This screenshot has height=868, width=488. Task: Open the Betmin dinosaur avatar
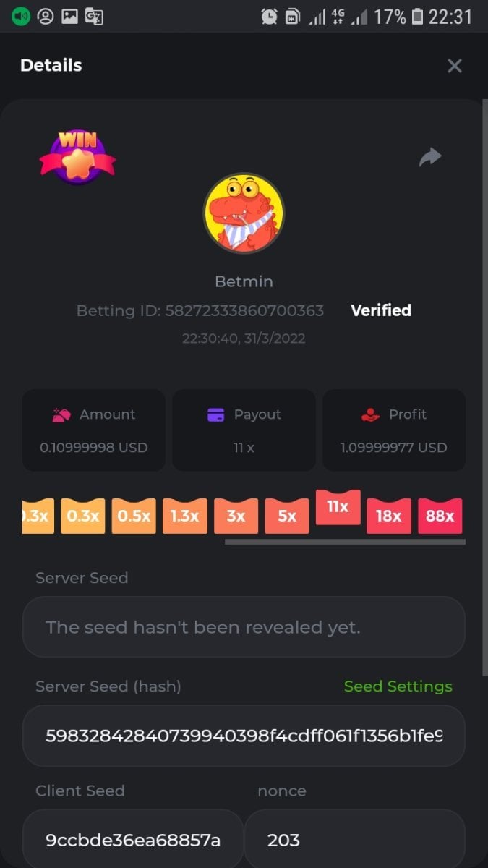coord(244,213)
